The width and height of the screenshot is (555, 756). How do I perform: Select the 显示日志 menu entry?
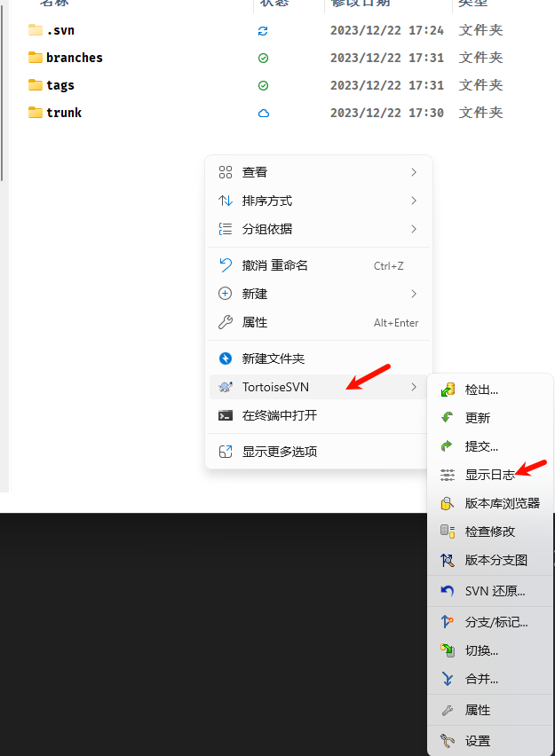[x=490, y=475]
